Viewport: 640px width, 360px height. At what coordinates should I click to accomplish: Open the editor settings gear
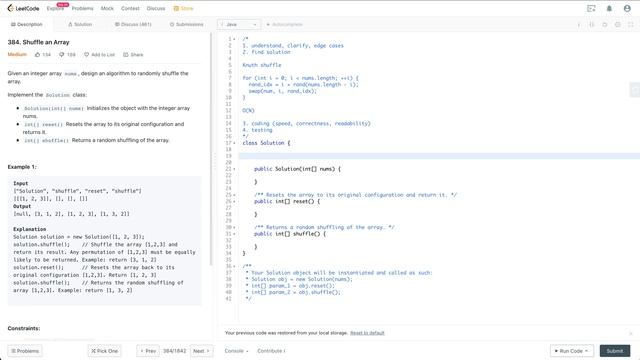(x=618, y=24)
